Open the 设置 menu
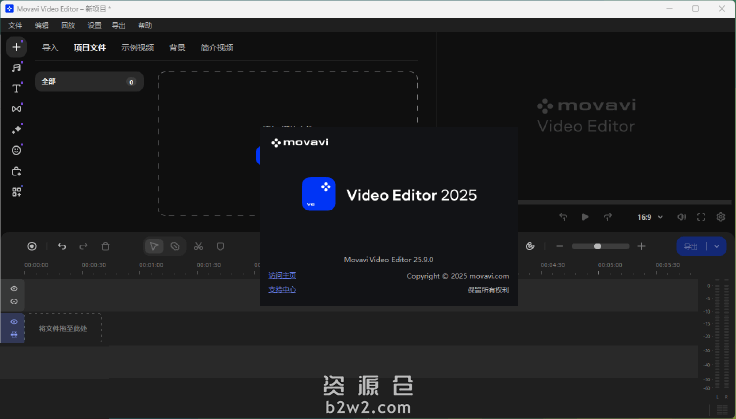Screen dimensions: 736x419 pos(94,25)
